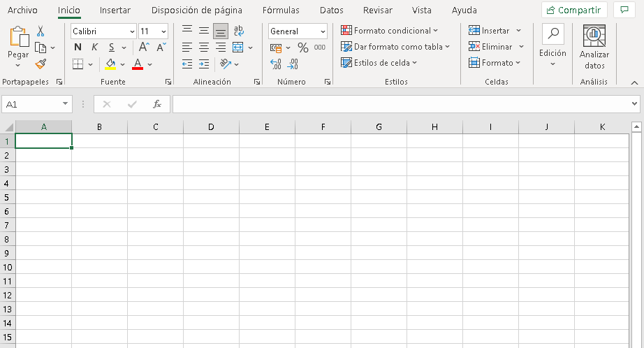Expand the formula bar chevron

(x=634, y=104)
